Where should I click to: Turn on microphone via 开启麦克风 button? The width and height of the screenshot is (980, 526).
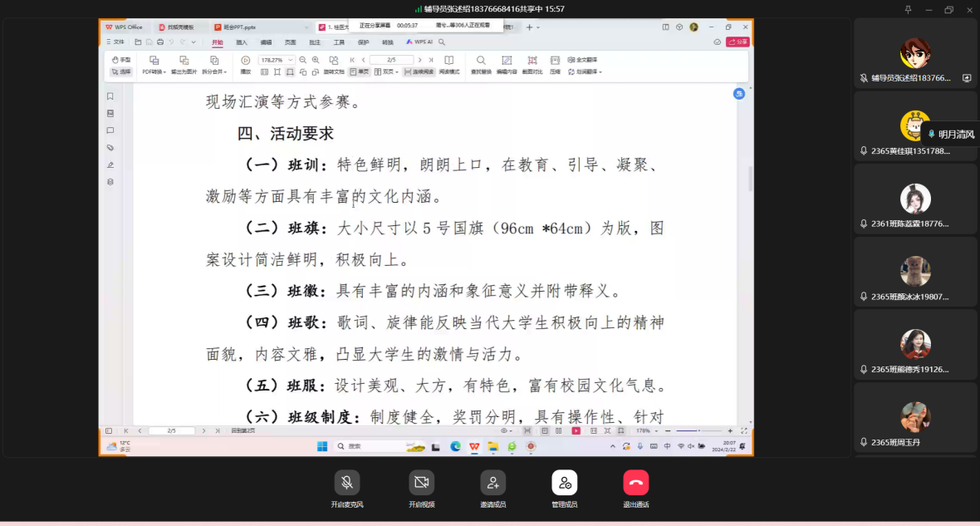tap(347, 482)
